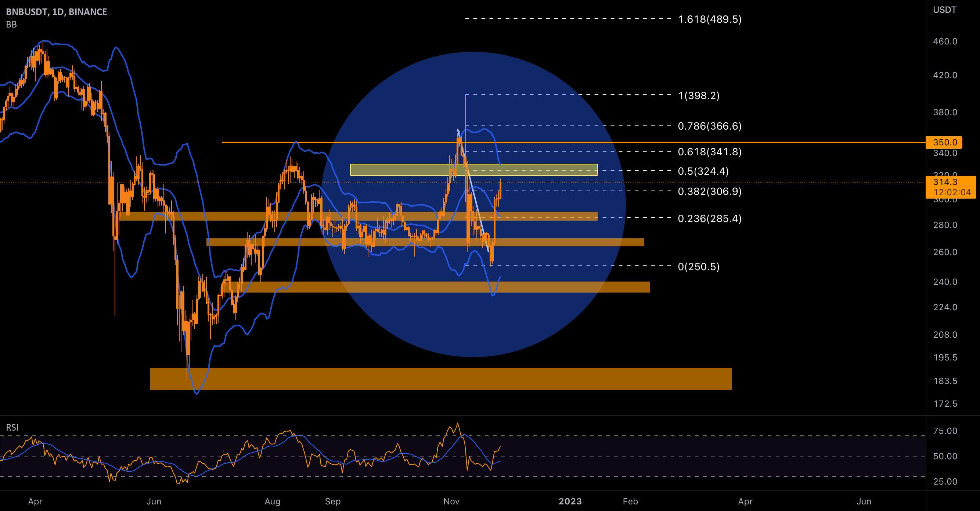The width and height of the screenshot is (980, 511).
Task: Select the BB indicator label
Action: tap(11, 24)
